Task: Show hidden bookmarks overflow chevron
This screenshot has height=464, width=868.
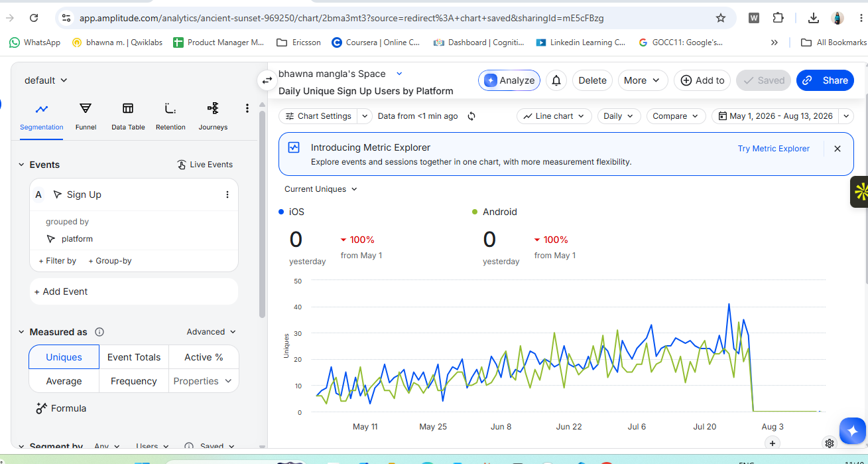Action: 774,42
